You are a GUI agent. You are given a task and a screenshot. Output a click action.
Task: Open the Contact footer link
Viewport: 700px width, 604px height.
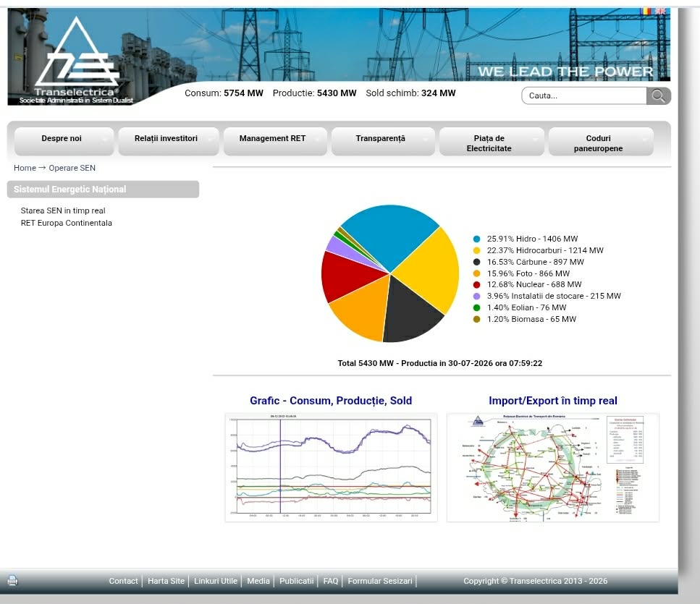pyautogui.click(x=123, y=581)
